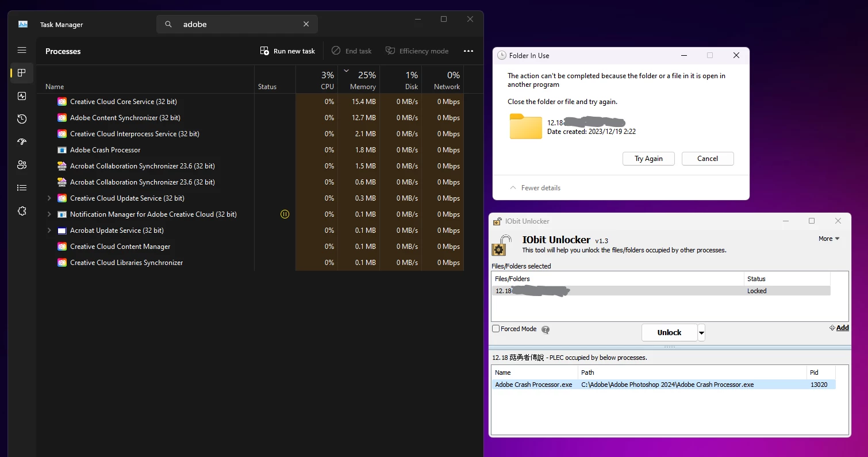Click Creative Cloud Interprocess Service icon
Viewport: 868px width, 457px height.
(62, 134)
